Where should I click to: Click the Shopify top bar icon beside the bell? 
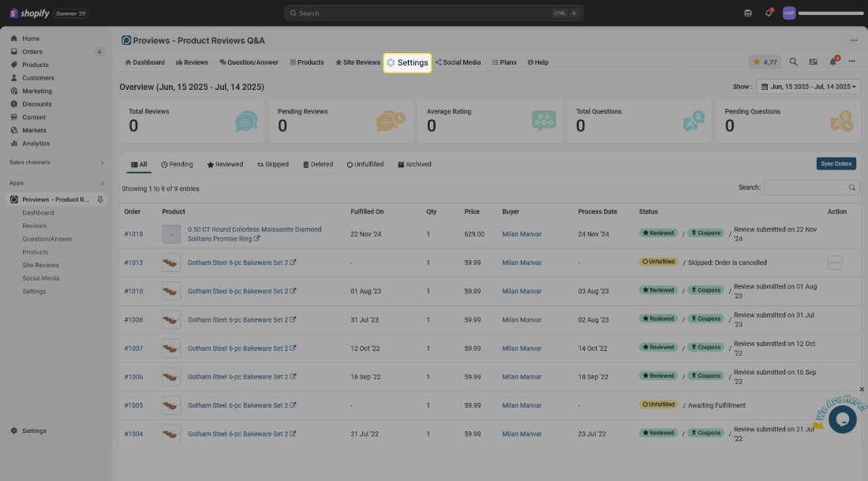(x=748, y=13)
